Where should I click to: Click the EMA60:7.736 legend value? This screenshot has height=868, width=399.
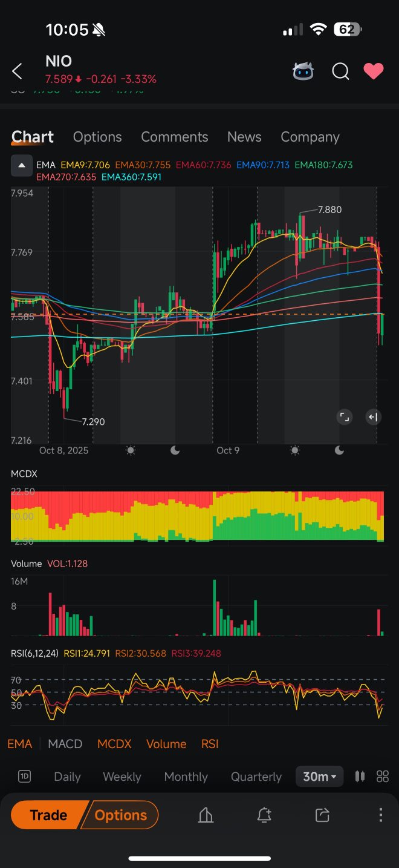click(x=203, y=165)
